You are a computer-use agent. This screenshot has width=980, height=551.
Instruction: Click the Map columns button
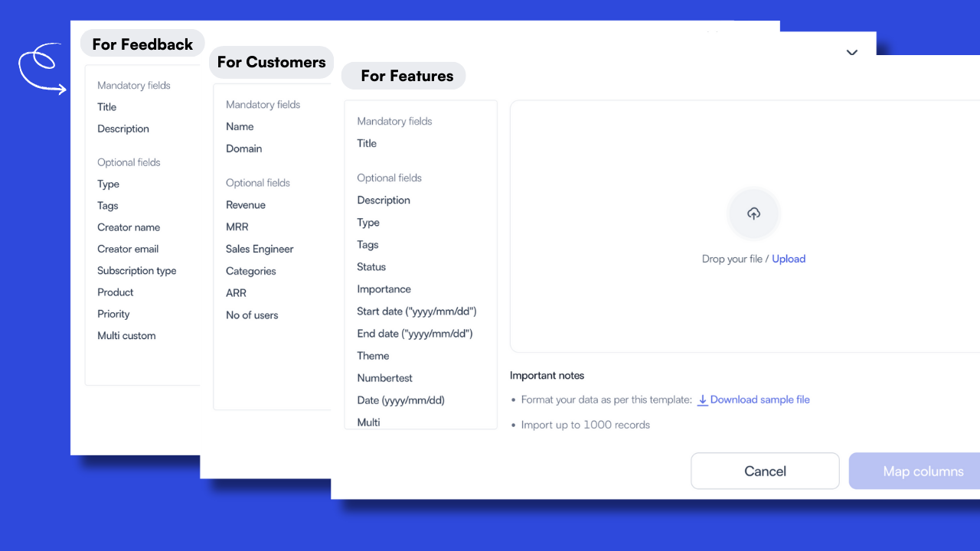point(923,471)
